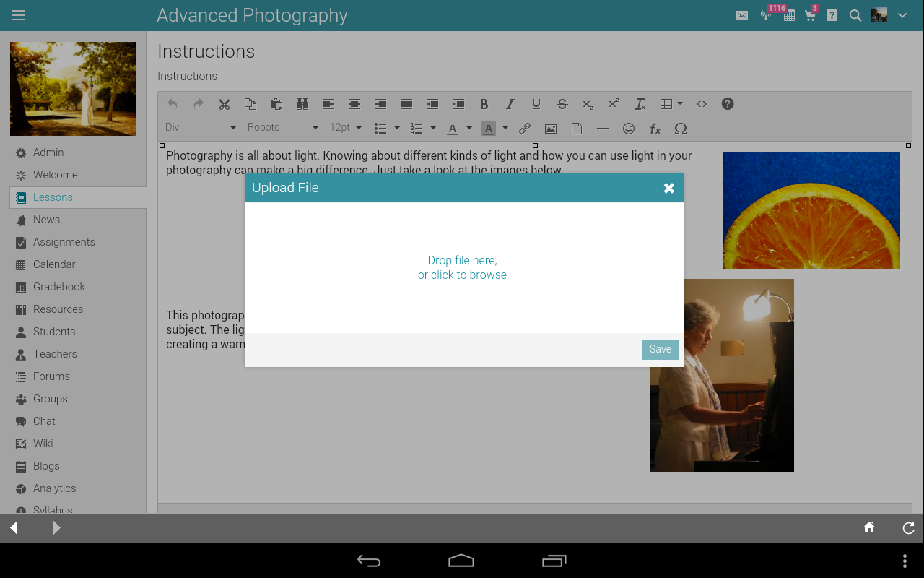This screenshot has height=578, width=924.
Task: Toggle Bold formatting
Action: [x=484, y=104]
